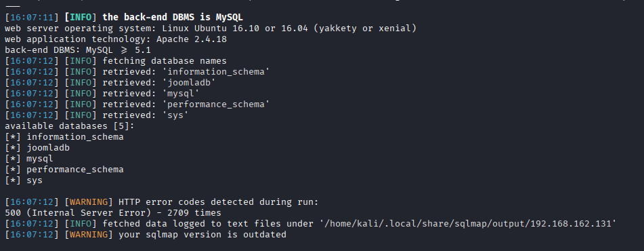Viewport: 644px width, 251px height.
Task: Click the '[*] mysql' list entry
Action: pyautogui.click(x=29, y=159)
